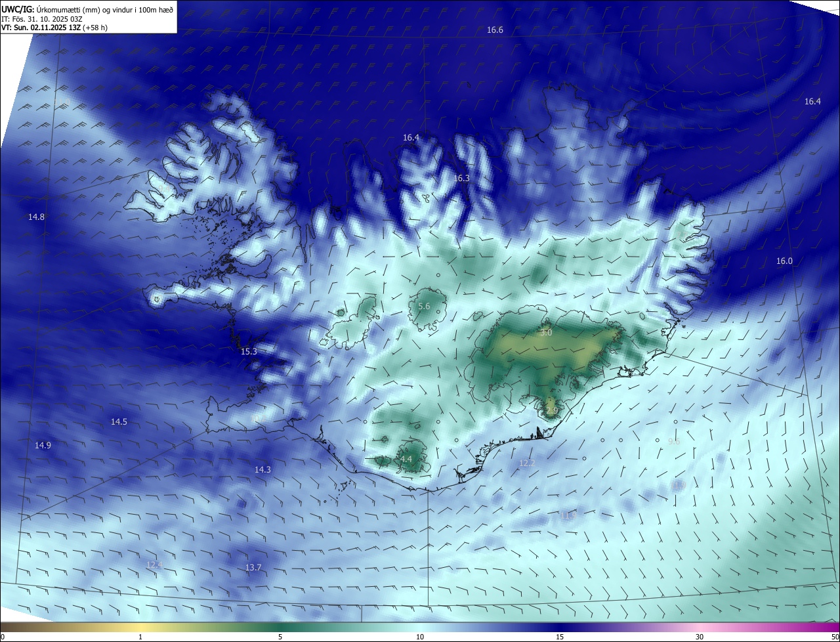Click the 5.6 value on the glacier
The image size is (840, 642).
[x=424, y=307]
